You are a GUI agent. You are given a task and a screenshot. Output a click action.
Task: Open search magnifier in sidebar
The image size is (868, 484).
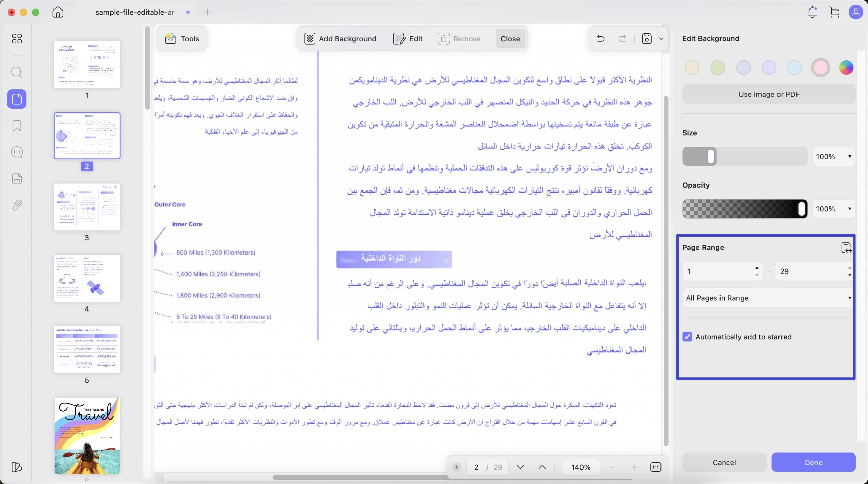click(x=17, y=72)
